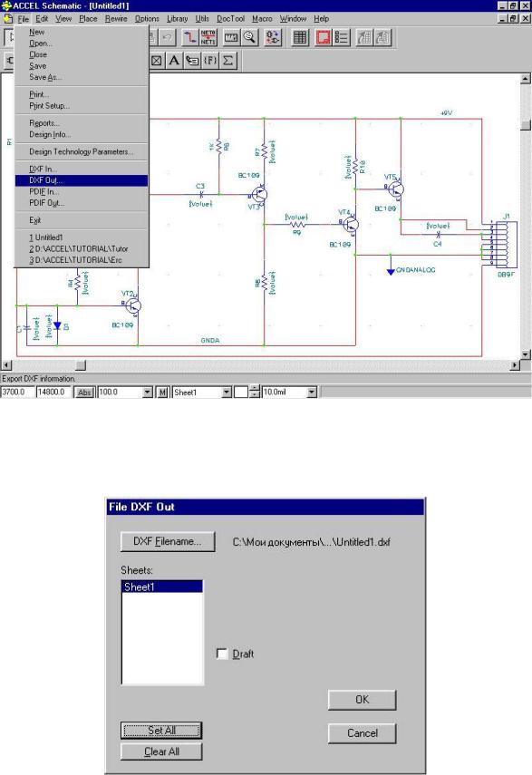Click the DB9F connector label
The image size is (532, 775).
506,274
